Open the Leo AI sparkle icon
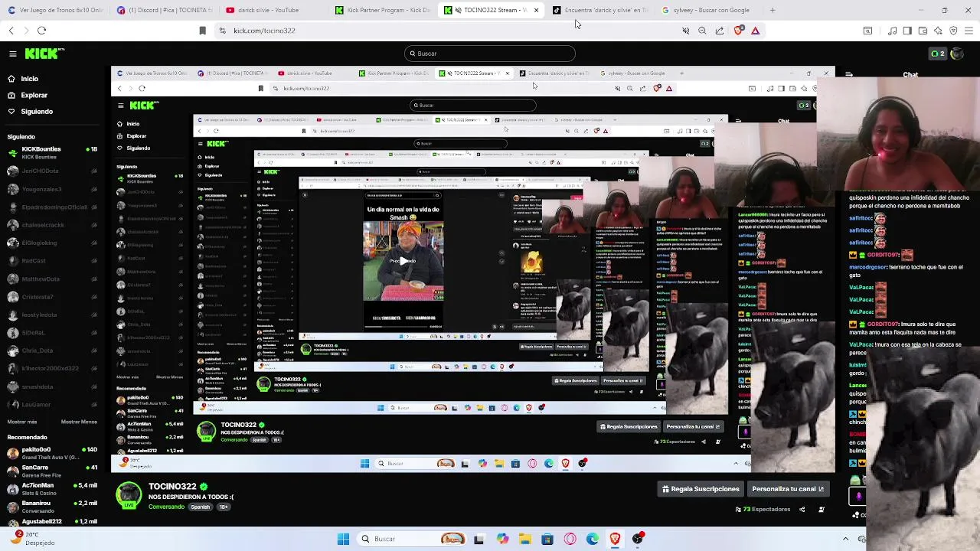Image resolution: width=980 pixels, height=551 pixels. click(938, 31)
